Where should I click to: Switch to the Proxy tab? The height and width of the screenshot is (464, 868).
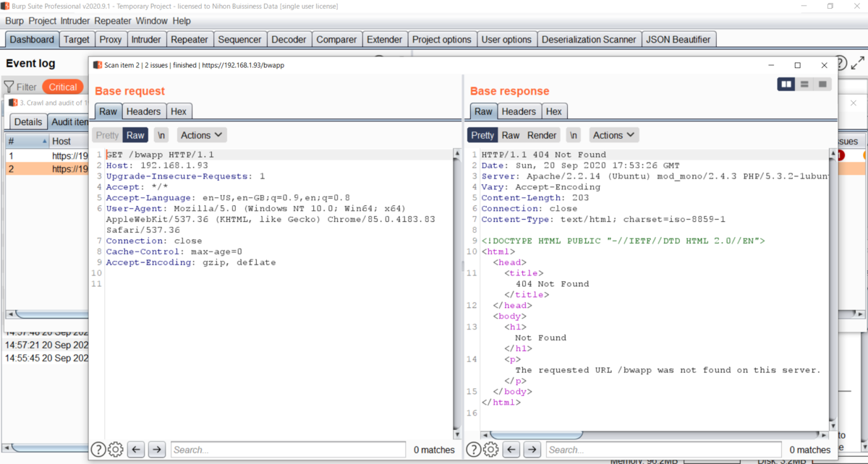click(111, 40)
